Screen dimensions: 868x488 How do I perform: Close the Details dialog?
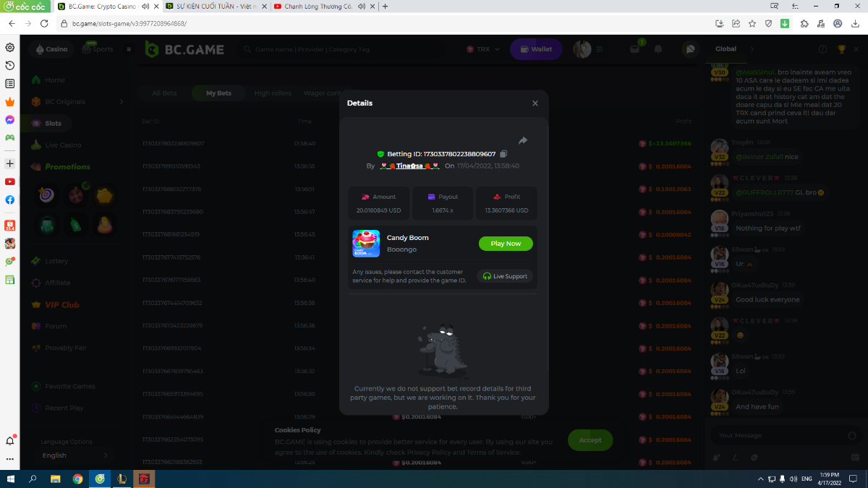click(x=535, y=103)
